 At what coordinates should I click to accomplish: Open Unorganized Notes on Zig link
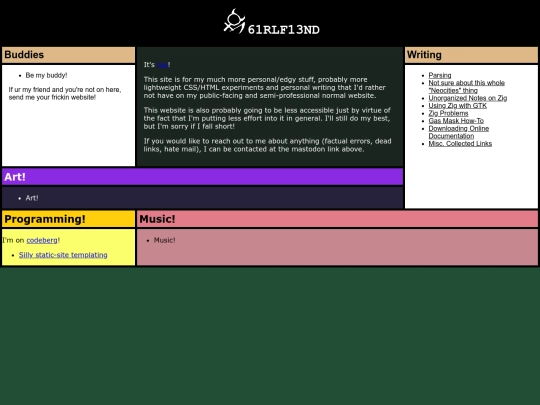coord(468,98)
